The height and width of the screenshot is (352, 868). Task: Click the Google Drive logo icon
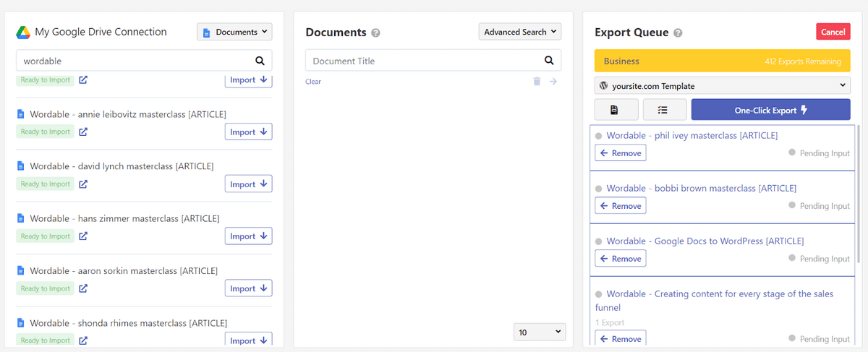23,33
